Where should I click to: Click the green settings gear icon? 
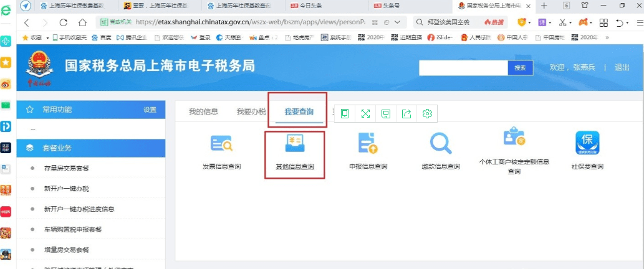point(427,113)
